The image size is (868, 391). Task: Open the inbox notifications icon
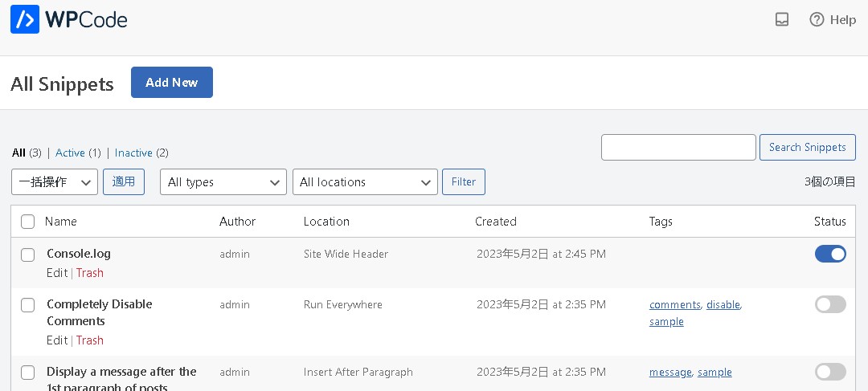pos(782,20)
